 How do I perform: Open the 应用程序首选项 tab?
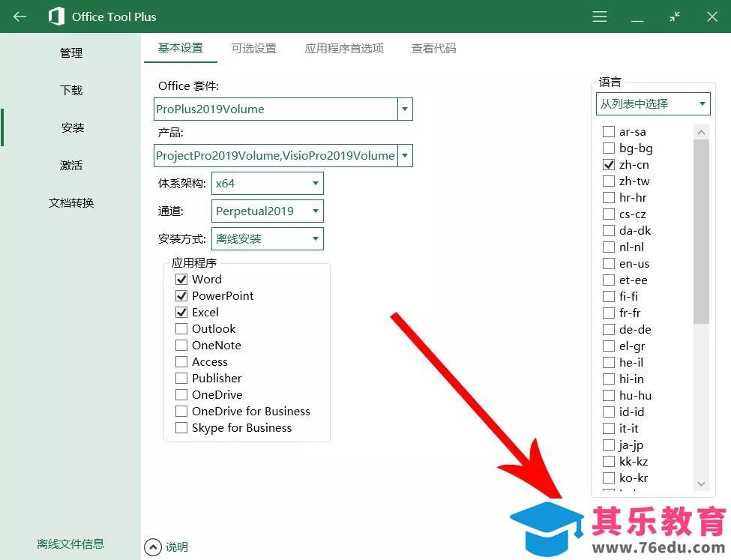[x=344, y=48]
